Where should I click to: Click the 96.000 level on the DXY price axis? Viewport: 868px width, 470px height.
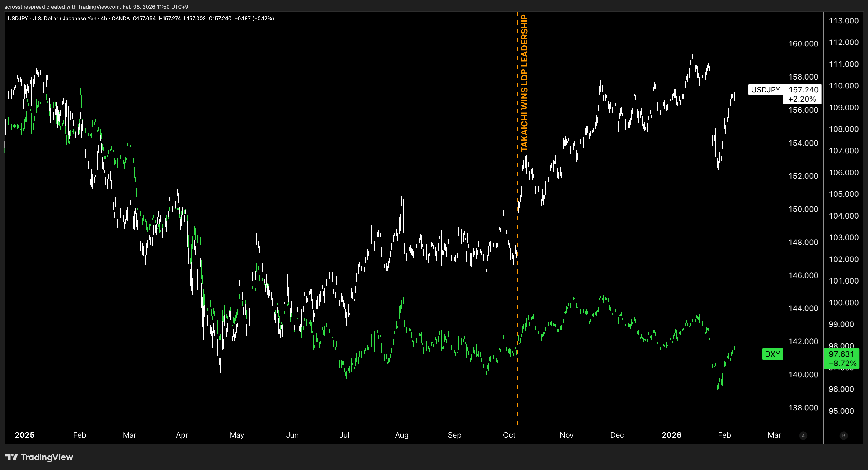(x=841, y=389)
